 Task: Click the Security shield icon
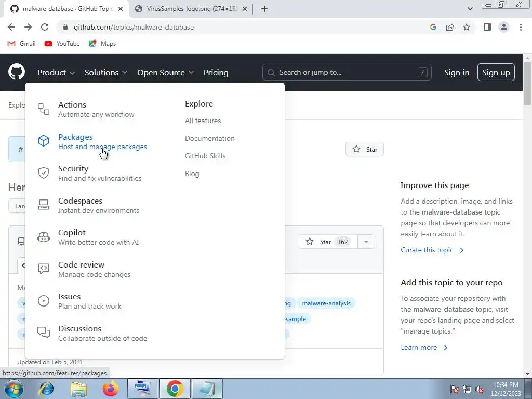tap(44, 173)
